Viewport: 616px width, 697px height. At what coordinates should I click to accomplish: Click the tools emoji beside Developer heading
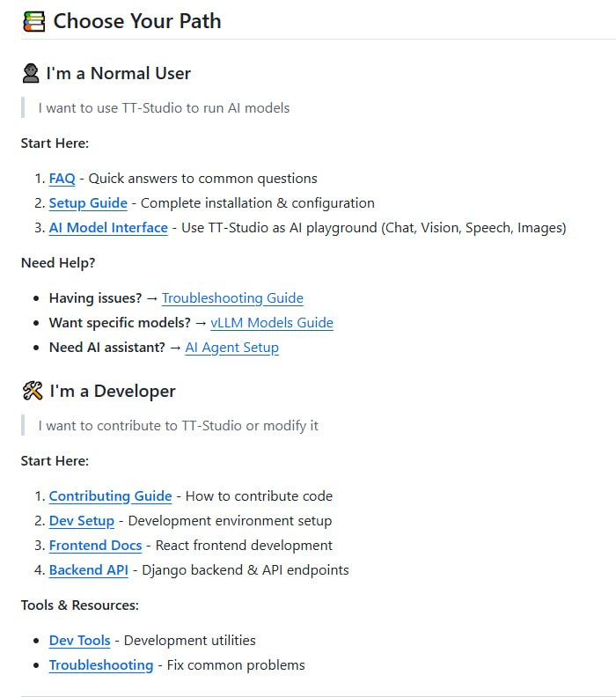coord(32,391)
